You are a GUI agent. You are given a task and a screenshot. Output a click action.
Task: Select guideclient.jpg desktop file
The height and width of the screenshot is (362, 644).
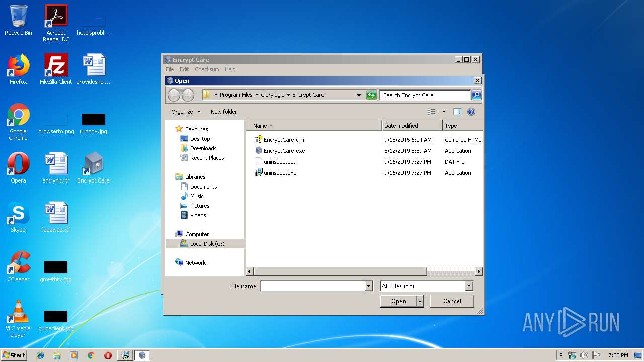coord(56,321)
